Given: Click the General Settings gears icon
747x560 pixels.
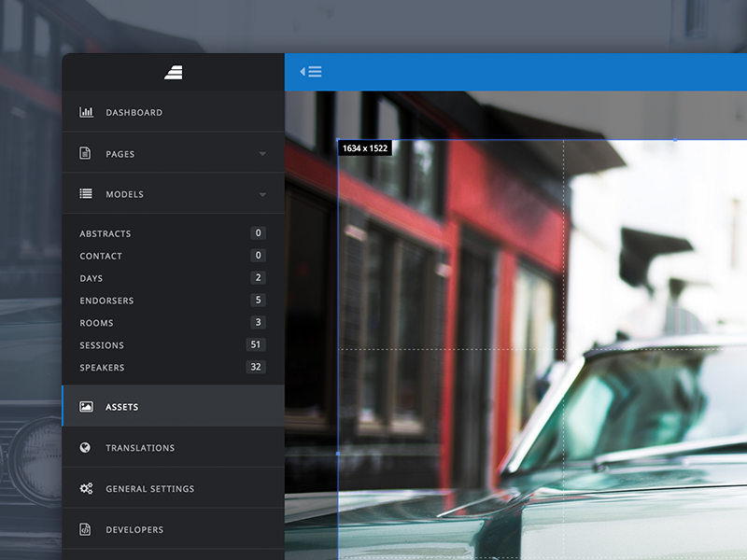Looking at the screenshot, I should click(86, 489).
